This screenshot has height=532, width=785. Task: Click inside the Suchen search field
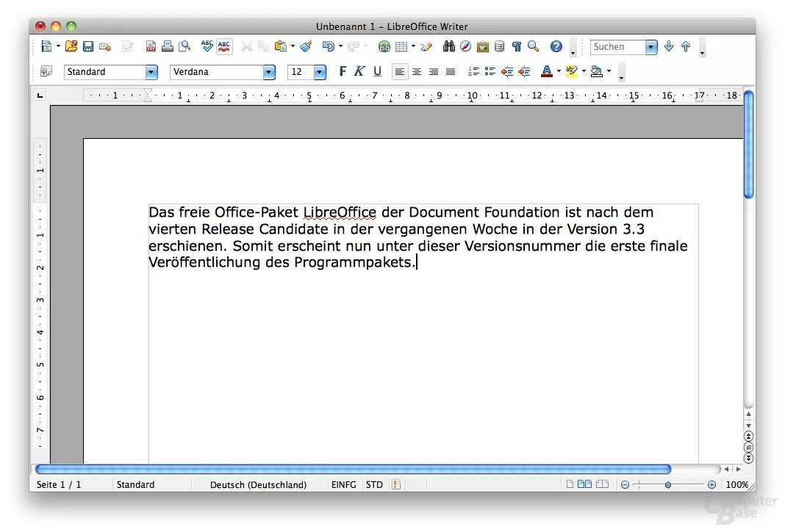pos(617,46)
